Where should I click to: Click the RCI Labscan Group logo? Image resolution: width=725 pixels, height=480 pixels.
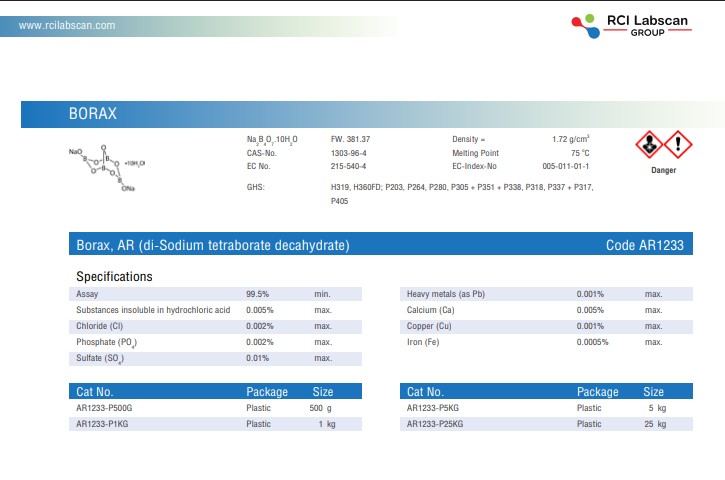coord(635,25)
